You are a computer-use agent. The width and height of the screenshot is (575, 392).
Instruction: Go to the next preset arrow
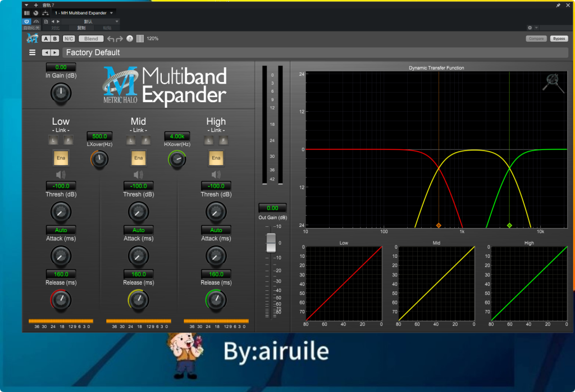coord(54,52)
